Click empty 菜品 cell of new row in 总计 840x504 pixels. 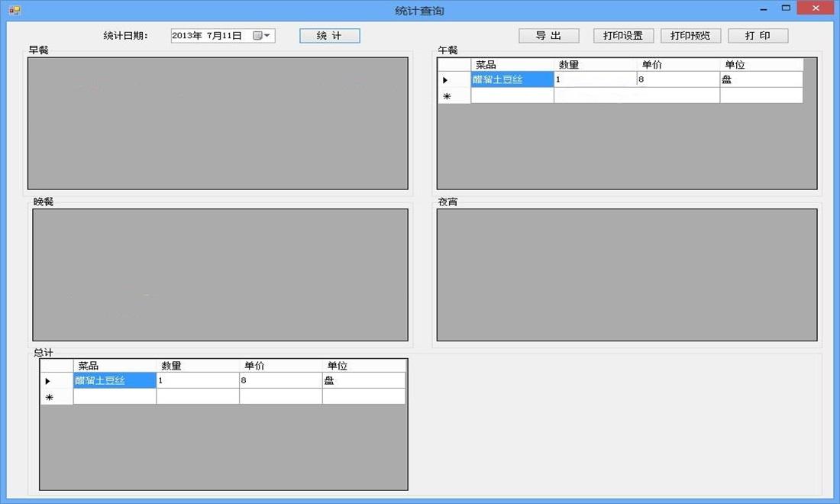[x=115, y=397]
